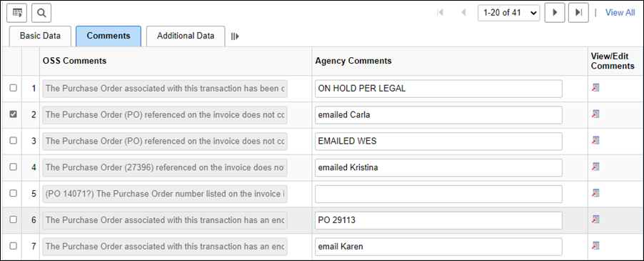Uncheck the row 2 checkbox
The width and height of the screenshot is (644, 261).
[x=13, y=114]
